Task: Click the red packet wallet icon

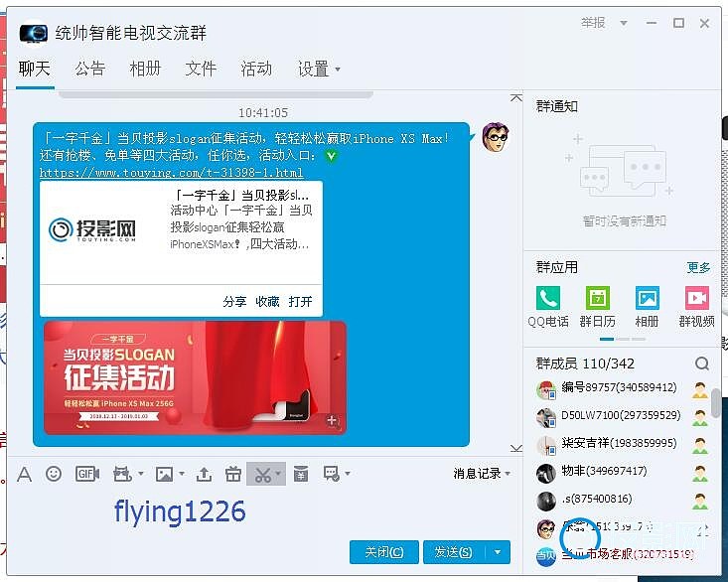Action: [x=301, y=474]
